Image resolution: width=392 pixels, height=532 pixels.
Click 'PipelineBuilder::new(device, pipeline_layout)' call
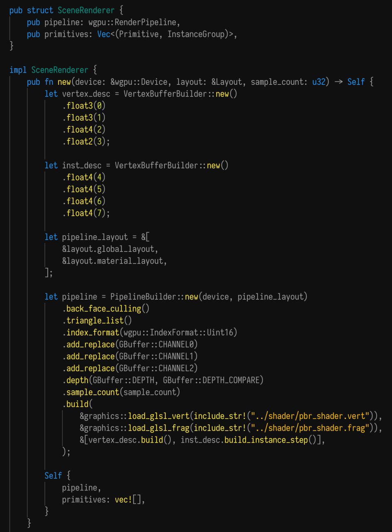[208, 297]
